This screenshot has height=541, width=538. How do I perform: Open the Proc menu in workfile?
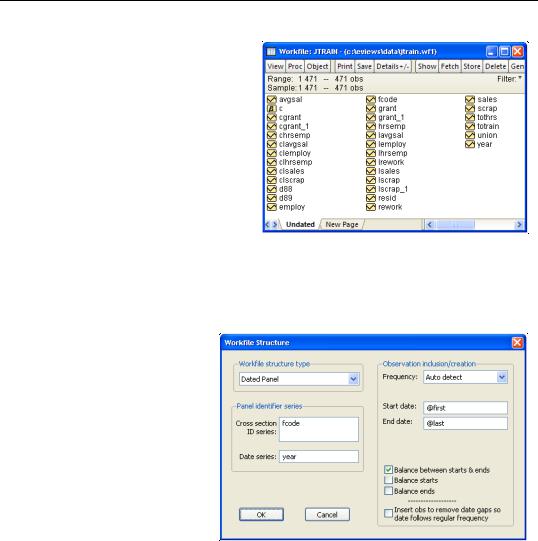(x=295, y=66)
